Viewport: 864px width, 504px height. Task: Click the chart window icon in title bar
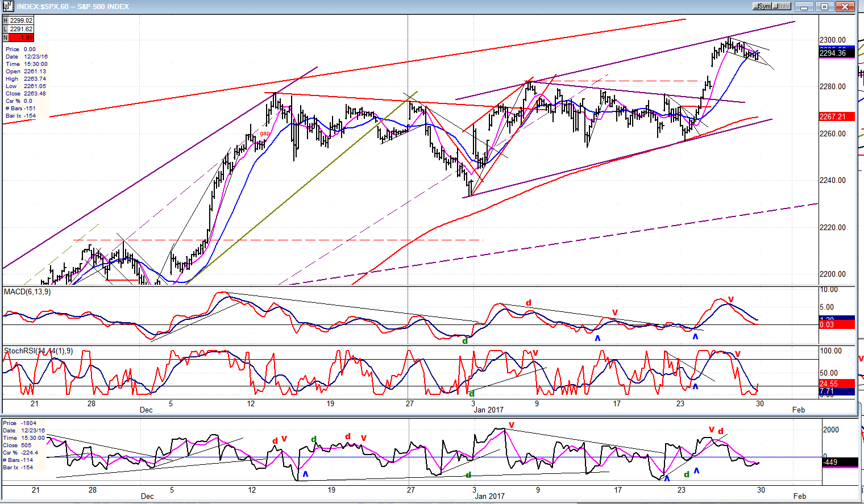click(x=8, y=6)
